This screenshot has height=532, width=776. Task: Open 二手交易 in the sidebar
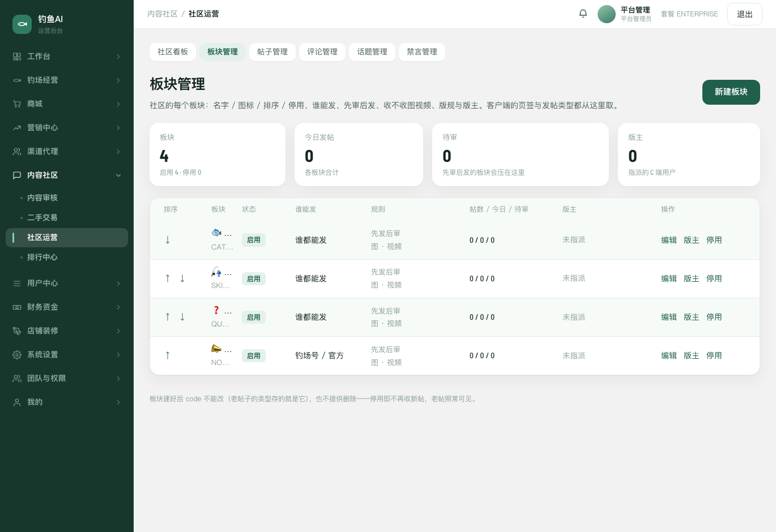[x=67, y=218]
